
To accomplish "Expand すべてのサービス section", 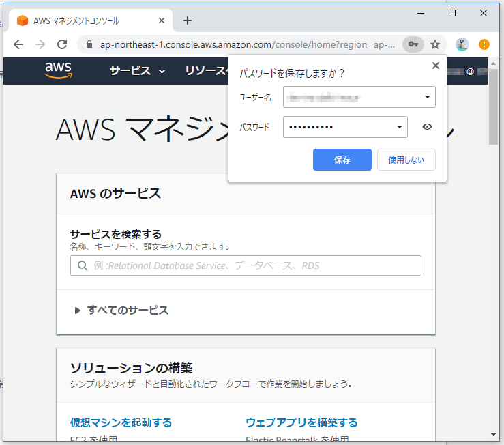I will click(121, 310).
